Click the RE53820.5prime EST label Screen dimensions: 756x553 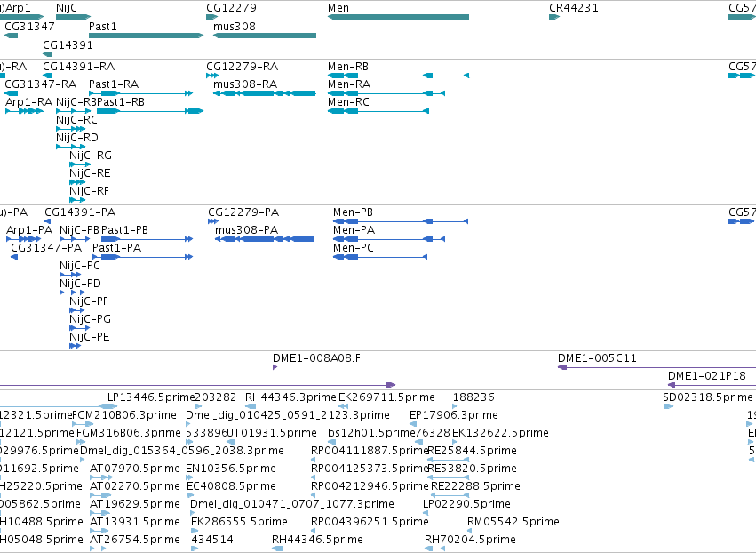click(472, 469)
